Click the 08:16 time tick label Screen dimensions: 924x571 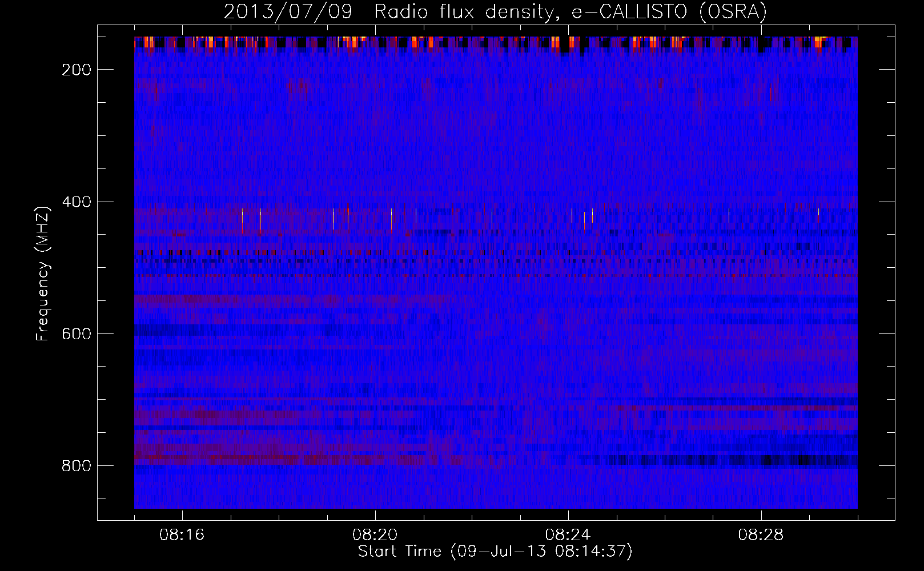coord(182,535)
